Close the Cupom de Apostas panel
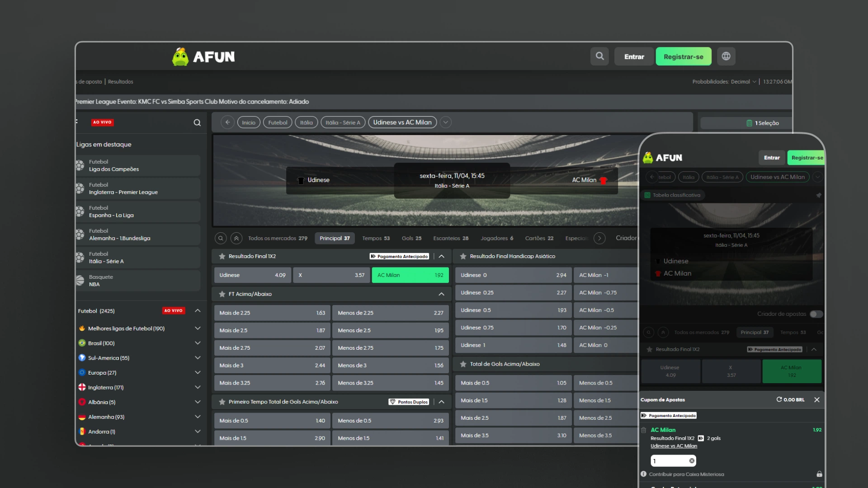The width and height of the screenshot is (868, 488). [817, 400]
